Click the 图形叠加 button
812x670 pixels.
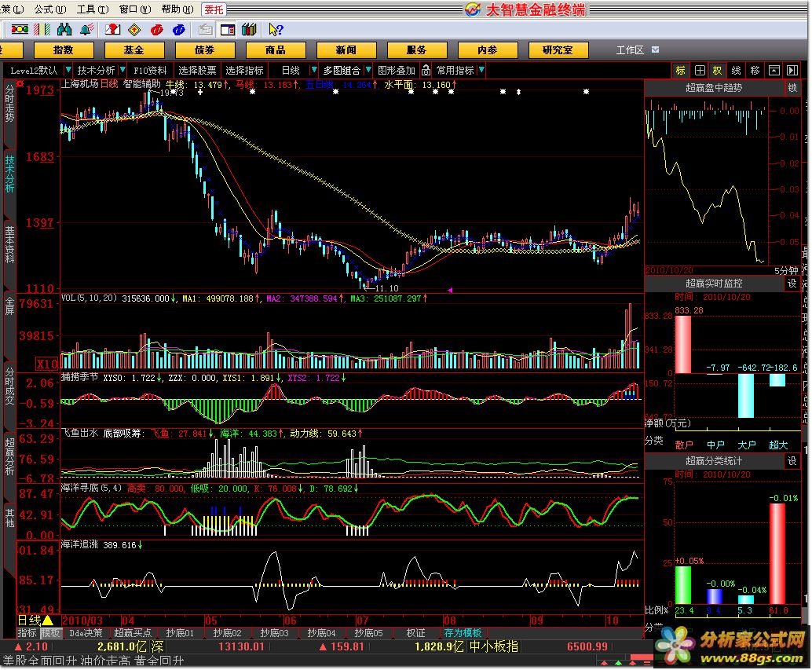pos(396,70)
